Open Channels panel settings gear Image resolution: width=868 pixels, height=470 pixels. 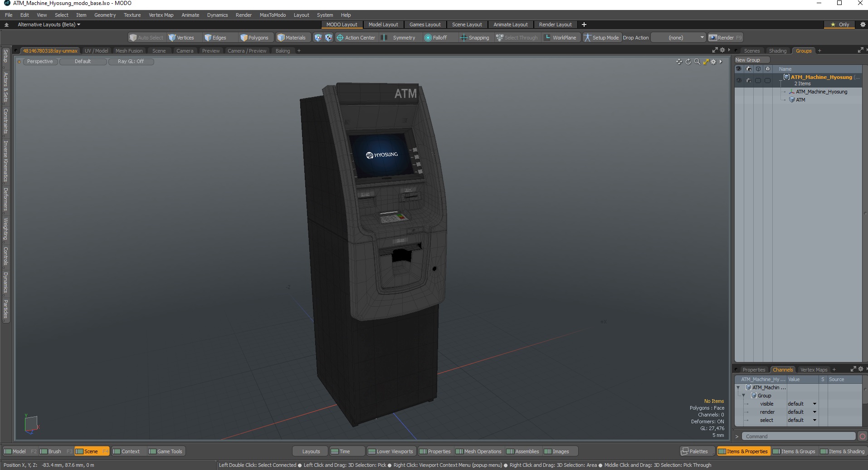861,369
